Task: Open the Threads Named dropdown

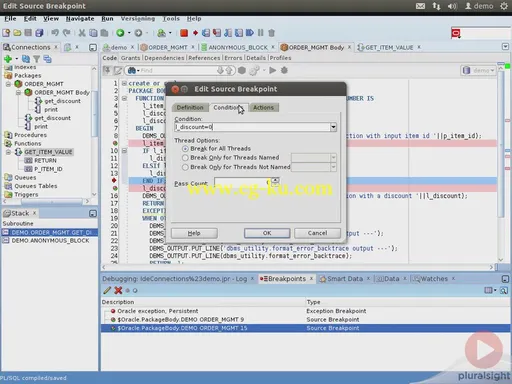Action: 333,158
